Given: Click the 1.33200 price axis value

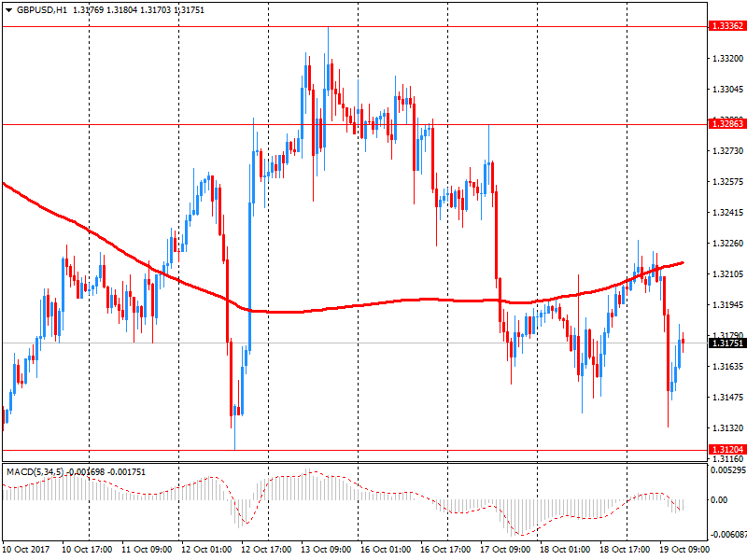Looking at the screenshot, I should (728, 59).
